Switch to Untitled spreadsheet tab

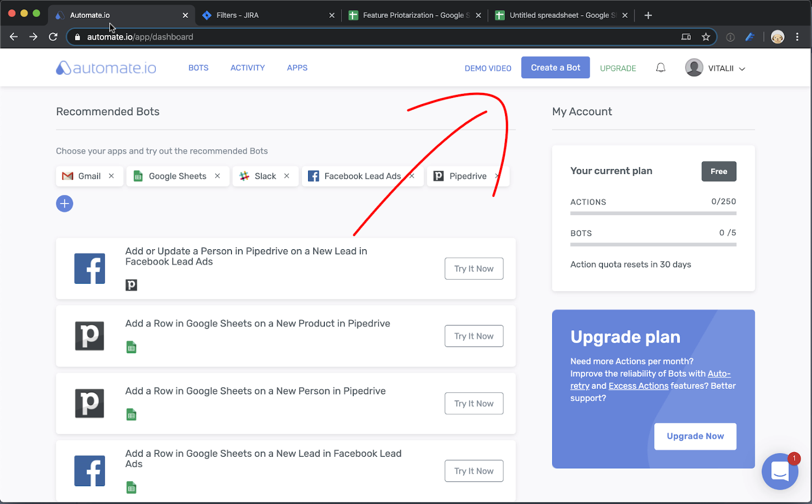coord(561,15)
